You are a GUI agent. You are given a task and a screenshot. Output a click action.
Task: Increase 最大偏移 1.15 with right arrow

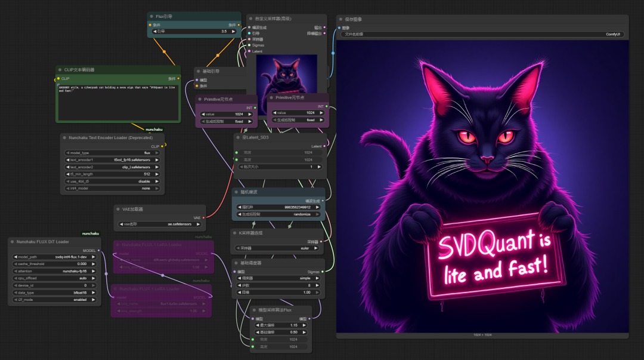304,325
